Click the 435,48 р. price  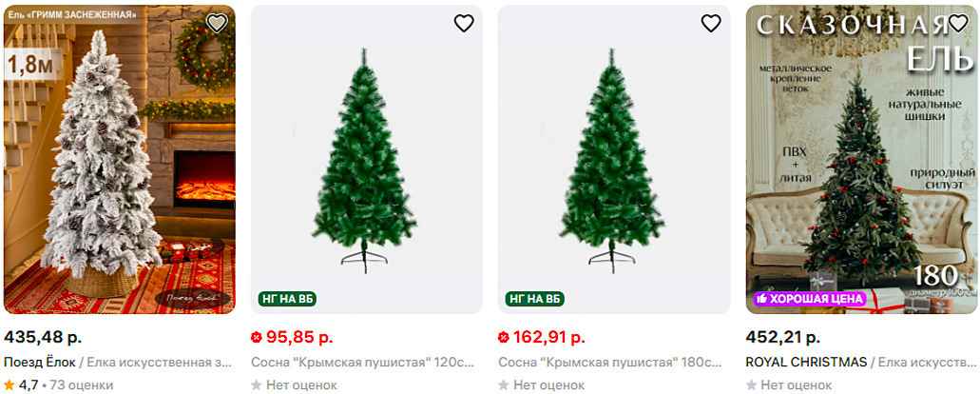tap(43, 338)
